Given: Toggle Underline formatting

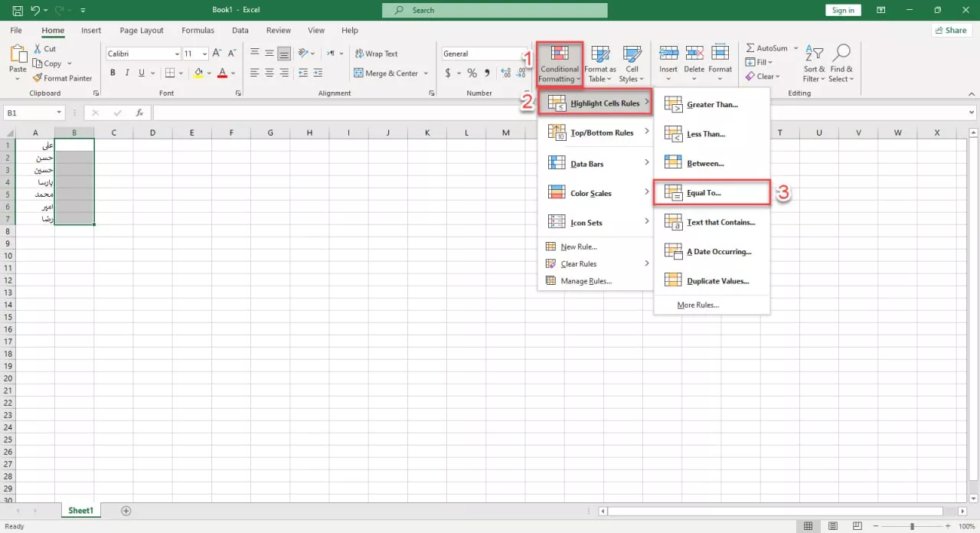Looking at the screenshot, I should coord(142,74).
